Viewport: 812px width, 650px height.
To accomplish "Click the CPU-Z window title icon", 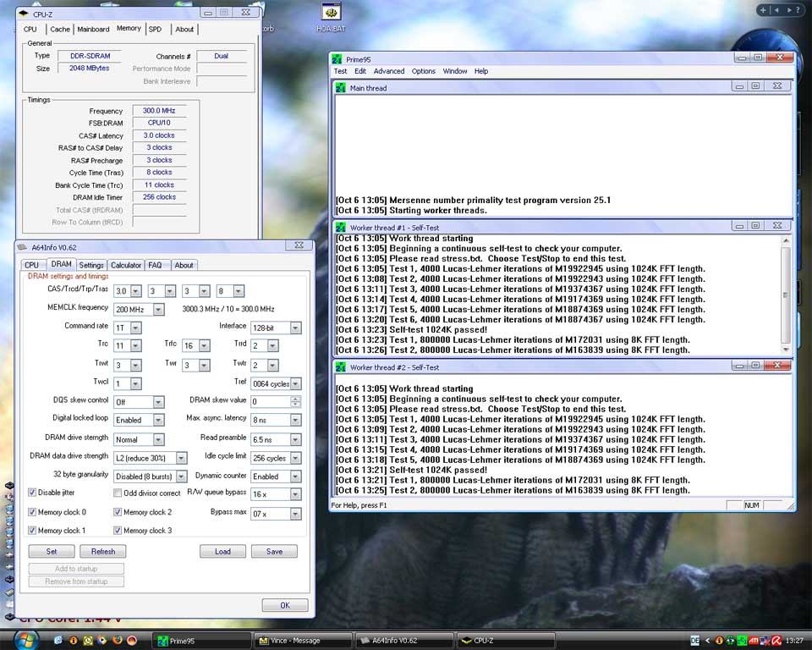I will point(24,14).
